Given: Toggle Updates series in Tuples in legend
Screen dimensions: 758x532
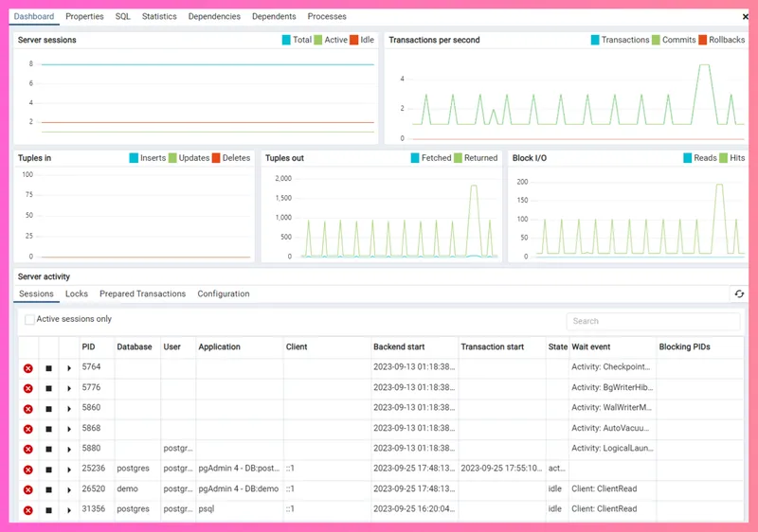Looking at the screenshot, I should tap(172, 158).
